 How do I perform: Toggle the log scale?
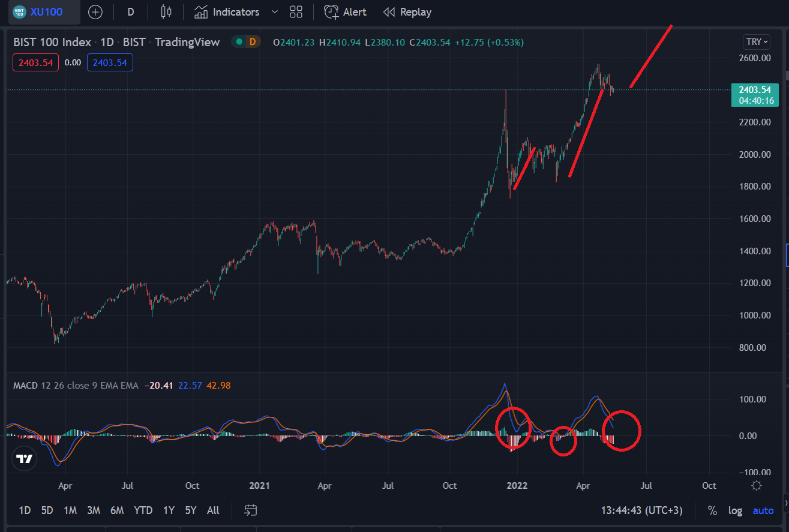point(735,510)
